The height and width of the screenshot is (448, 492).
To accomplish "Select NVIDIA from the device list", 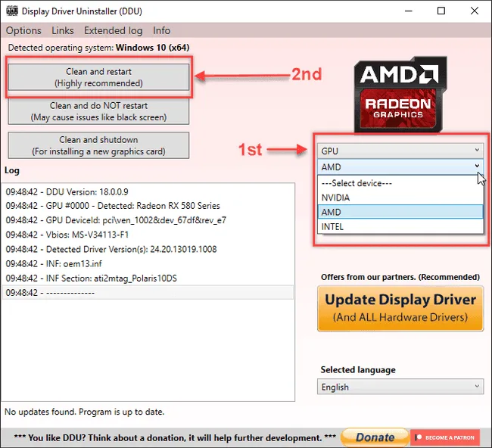I will pyautogui.click(x=400, y=198).
